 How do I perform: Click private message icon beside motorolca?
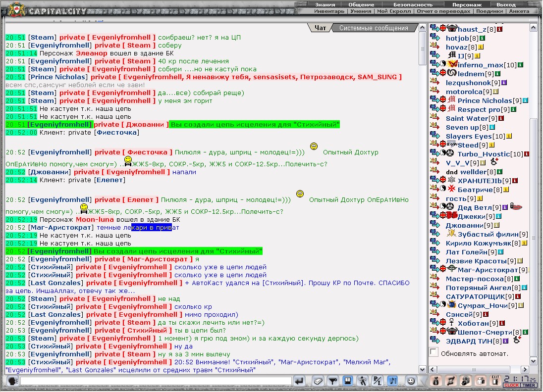pyautogui.click(x=434, y=90)
